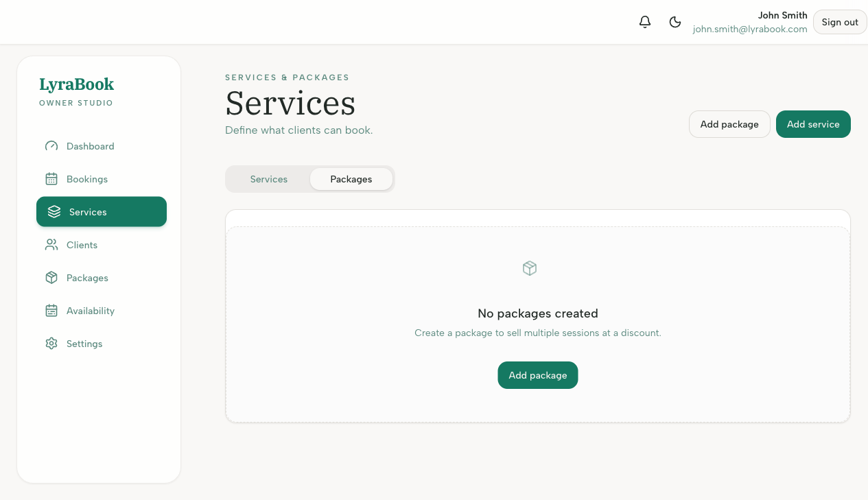
Task: Click the Sign out button
Action: (x=839, y=22)
